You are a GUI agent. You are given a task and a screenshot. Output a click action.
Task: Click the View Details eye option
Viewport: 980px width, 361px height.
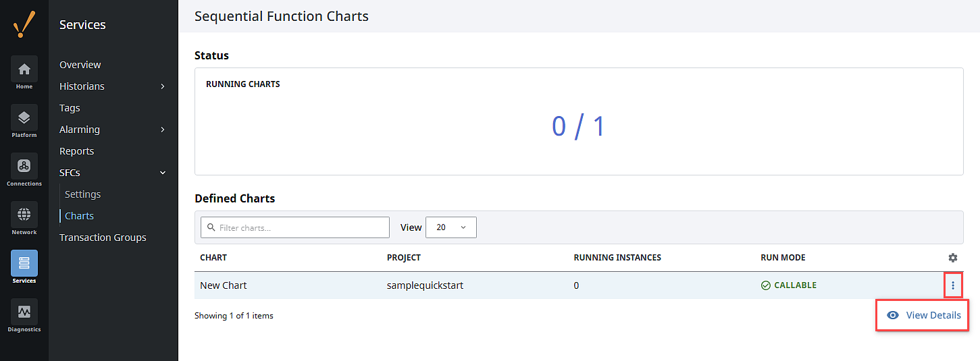pos(923,315)
